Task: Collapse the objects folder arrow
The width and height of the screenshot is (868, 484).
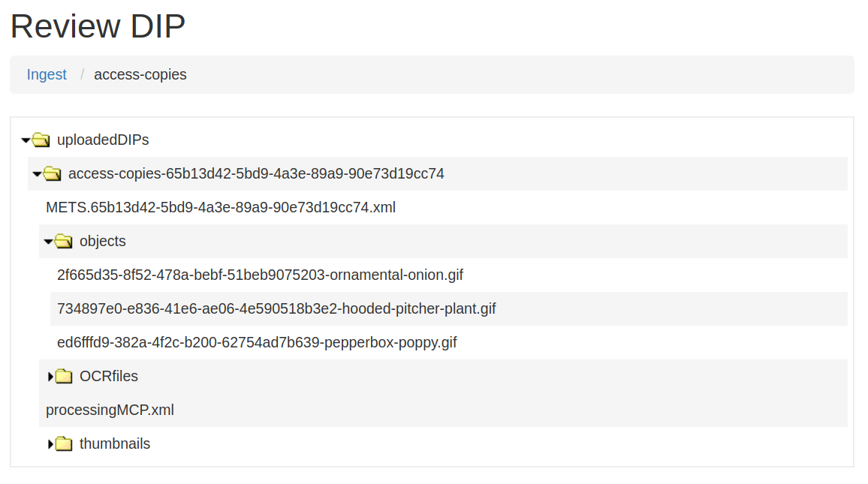Action: (x=48, y=242)
